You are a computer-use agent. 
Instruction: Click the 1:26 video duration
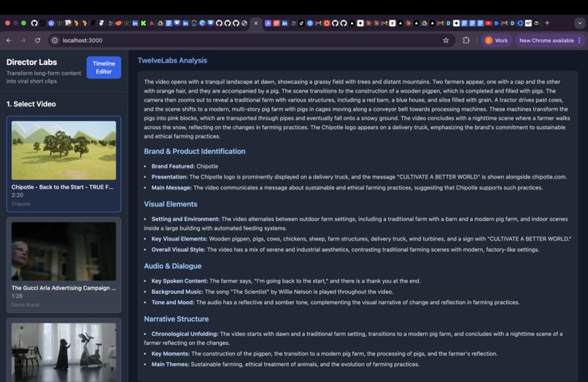[17, 296]
